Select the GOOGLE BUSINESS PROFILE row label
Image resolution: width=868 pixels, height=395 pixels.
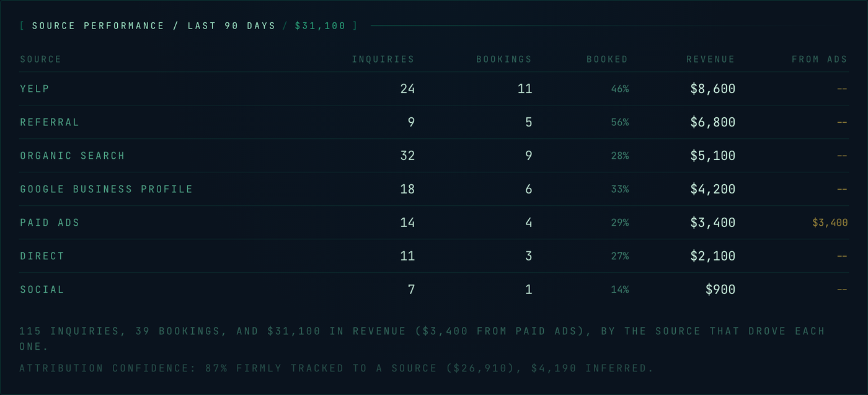pos(107,189)
